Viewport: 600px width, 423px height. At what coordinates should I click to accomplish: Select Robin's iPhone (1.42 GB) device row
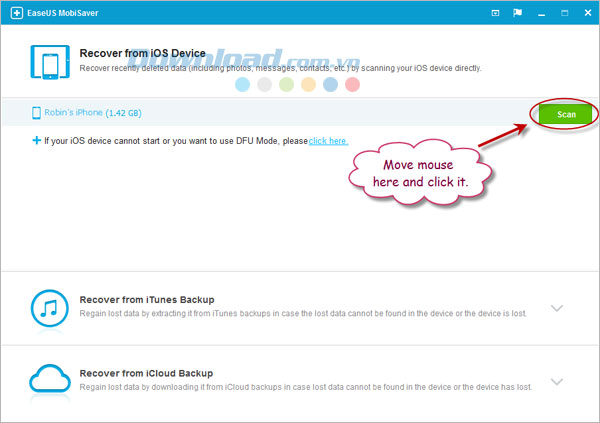300,112
